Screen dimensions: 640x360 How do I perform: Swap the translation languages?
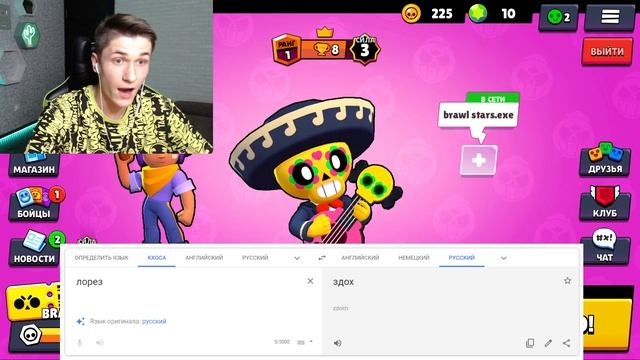pos(322,258)
